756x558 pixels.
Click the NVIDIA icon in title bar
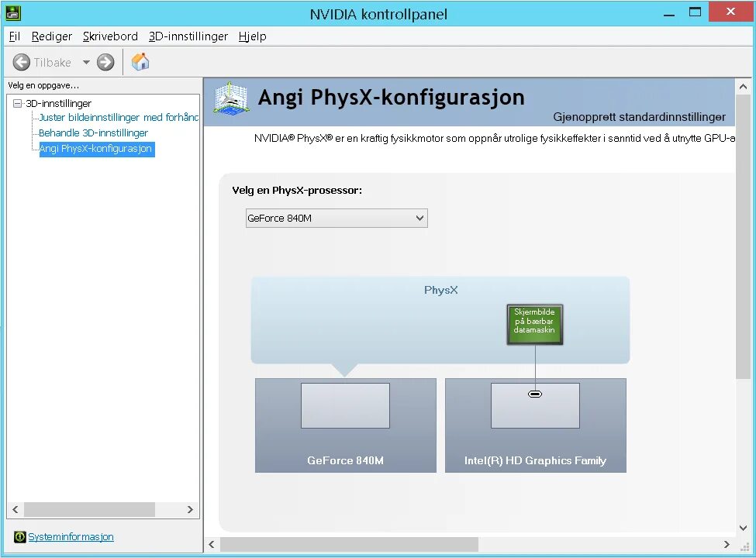pyautogui.click(x=12, y=13)
